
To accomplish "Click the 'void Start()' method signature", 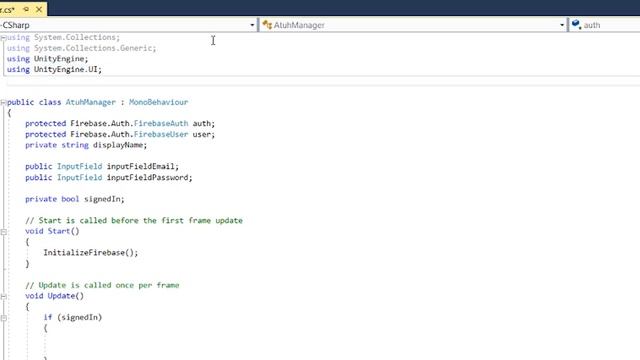I will (x=52, y=231).
